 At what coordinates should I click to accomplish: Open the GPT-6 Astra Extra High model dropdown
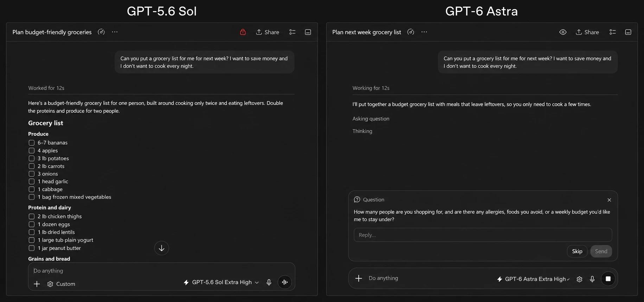533,279
